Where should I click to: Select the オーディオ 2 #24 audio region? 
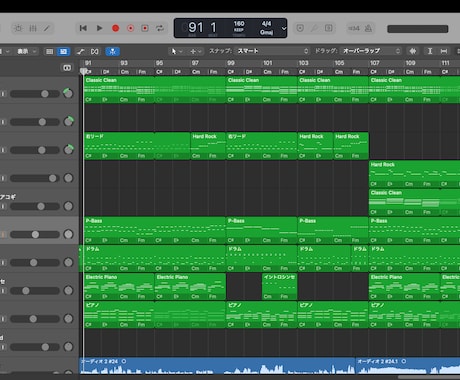point(217,366)
